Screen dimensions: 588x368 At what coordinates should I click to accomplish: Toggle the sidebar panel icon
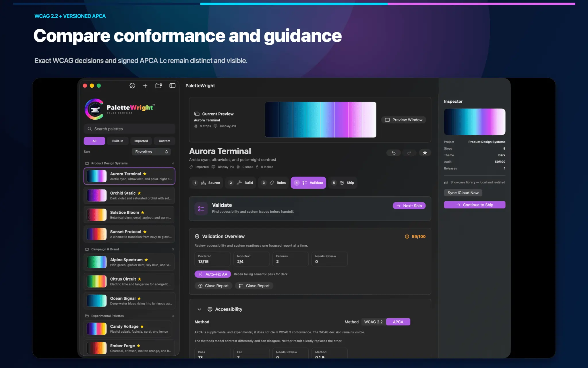coord(172,86)
